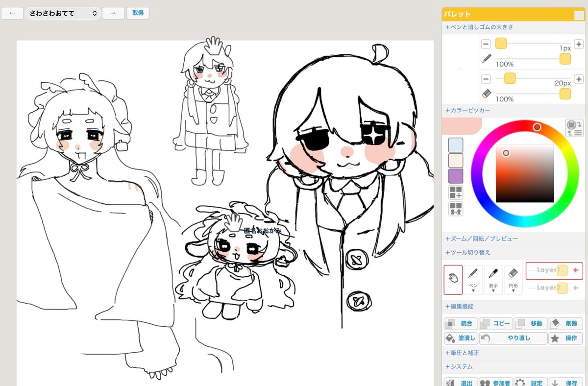Select Layer2 in the layer list
The image size is (588, 386).
(x=554, y=288)
